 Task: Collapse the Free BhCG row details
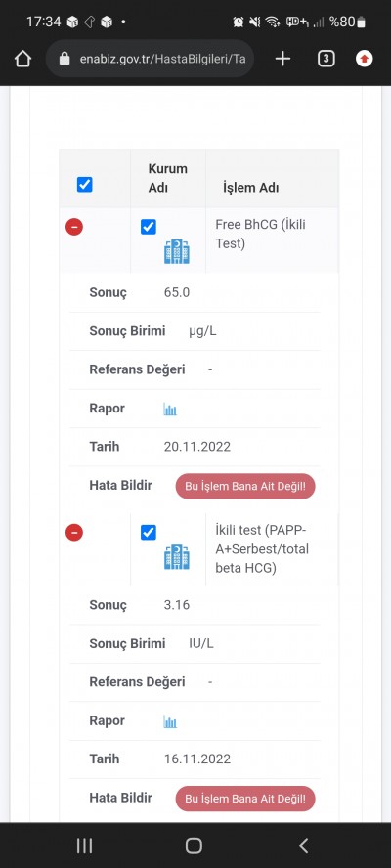74,227
